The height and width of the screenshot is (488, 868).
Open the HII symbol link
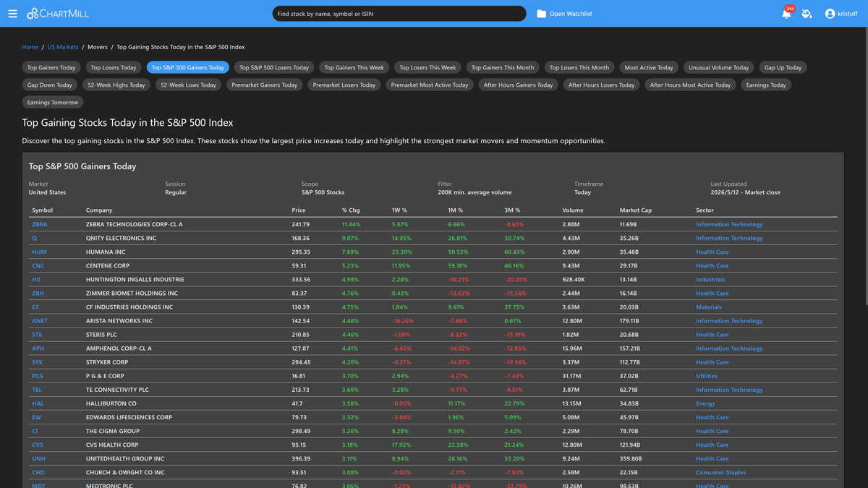point(36,279)
